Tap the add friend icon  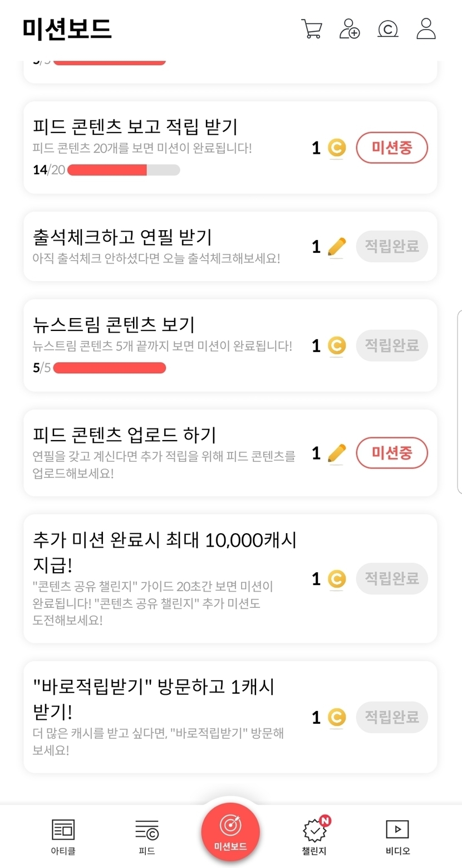click(350, 29)
